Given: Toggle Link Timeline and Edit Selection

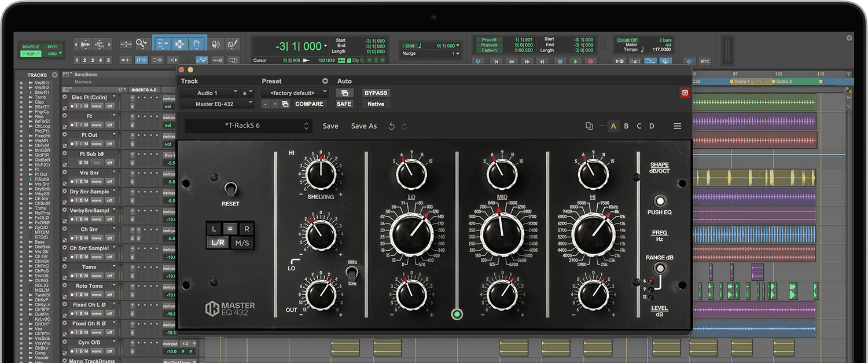Looking at the screenshot, I should point(142,60).
